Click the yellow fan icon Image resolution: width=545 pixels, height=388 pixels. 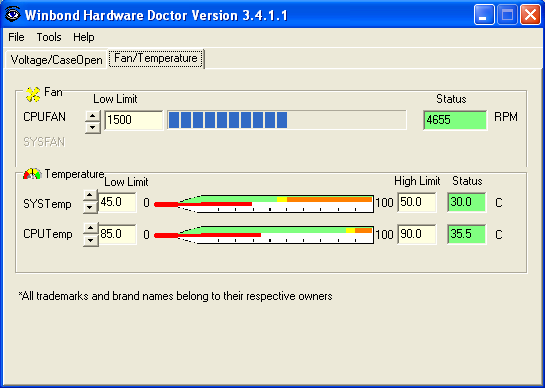[33, 95]
